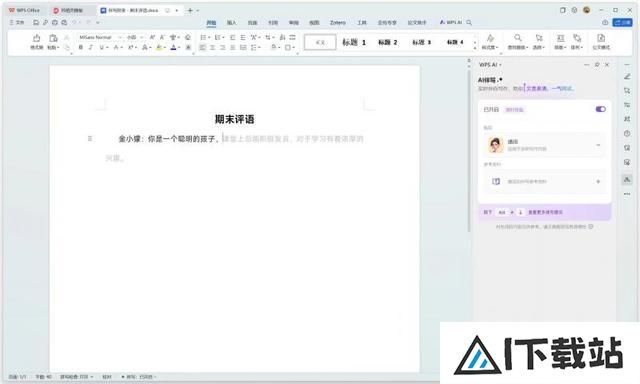Switch to the Insert ribbon tab
Image resolution: width=640 pixels, height=384 pixels.
pyautogui.click(x=231, y=23)
